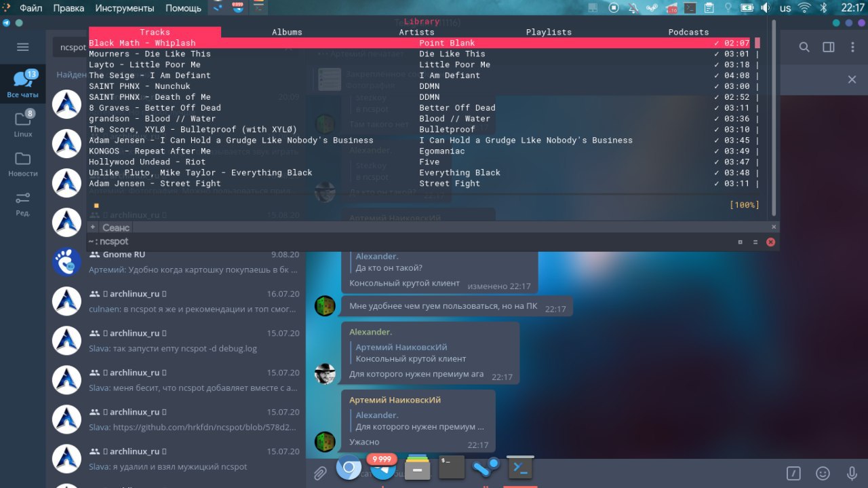Switch the us keyboard layout indicator

[785, 8]
